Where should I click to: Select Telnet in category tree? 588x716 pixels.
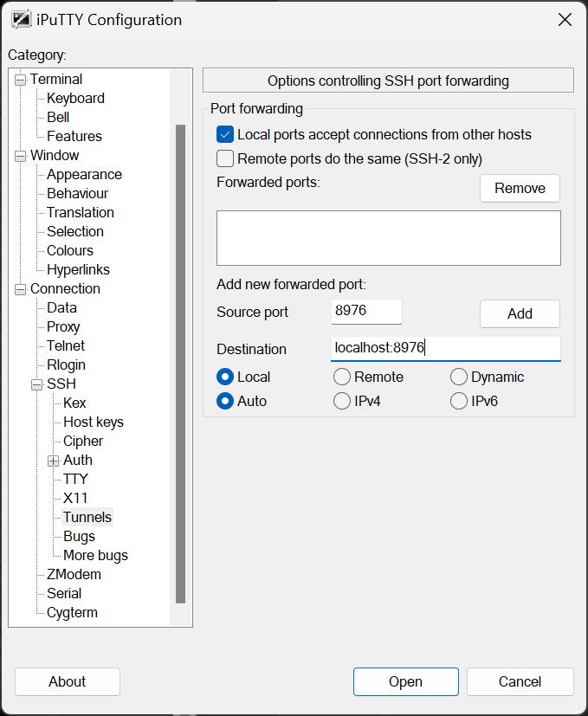[x=65, y=345]
